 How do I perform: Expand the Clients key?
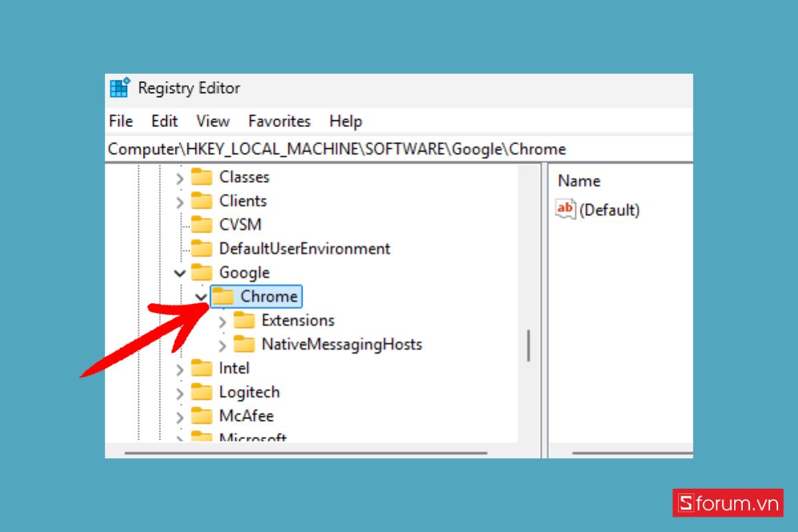tap(180, 201)
